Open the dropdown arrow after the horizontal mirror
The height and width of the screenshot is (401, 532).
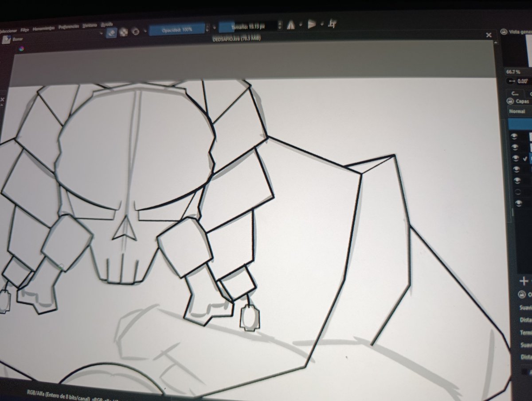pos(300,25)
